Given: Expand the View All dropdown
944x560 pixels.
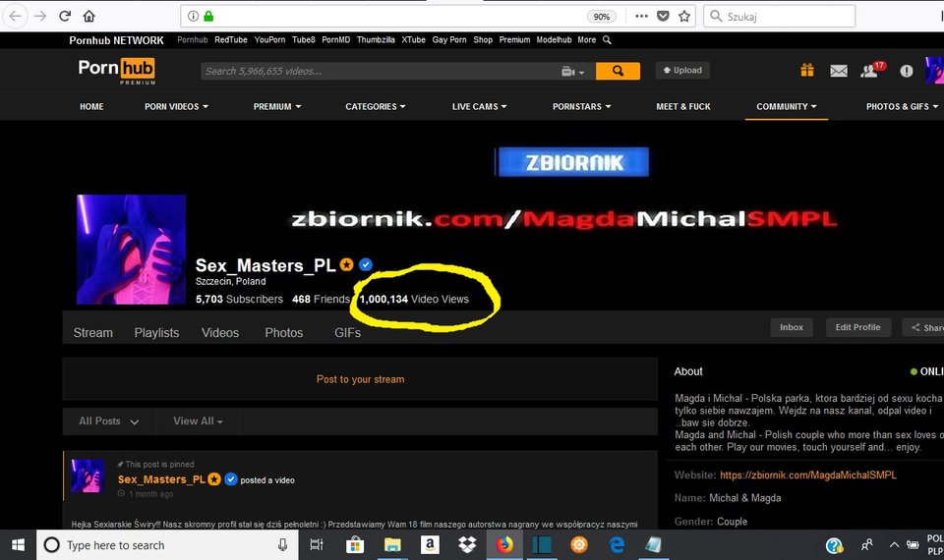Looking at the screenshot, I should point(198,421).
